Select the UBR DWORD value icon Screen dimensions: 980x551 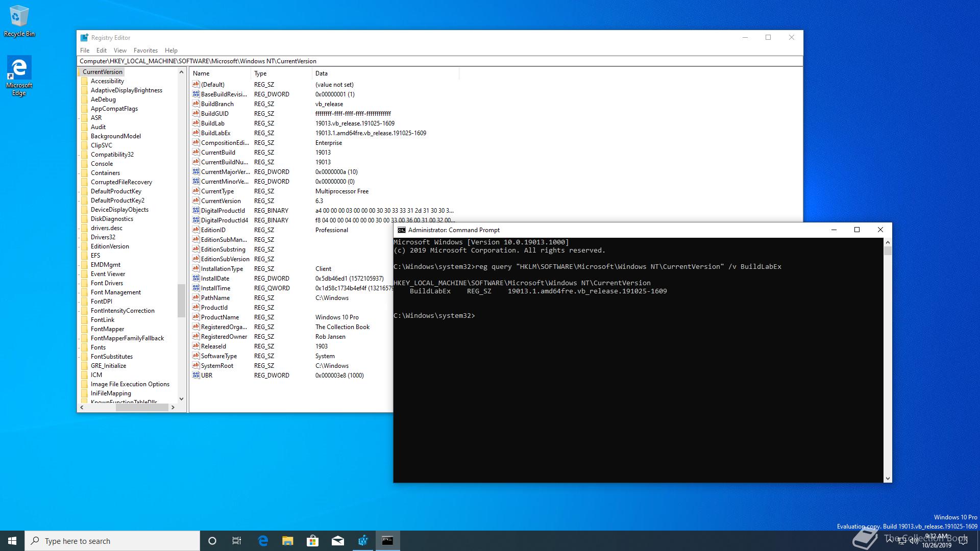coord(195,375)
